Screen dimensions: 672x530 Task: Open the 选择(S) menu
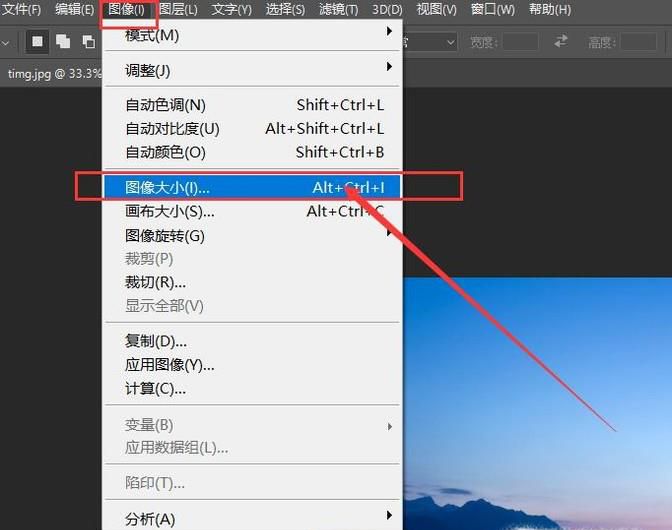pyautogui.click(x=285, y=9)
